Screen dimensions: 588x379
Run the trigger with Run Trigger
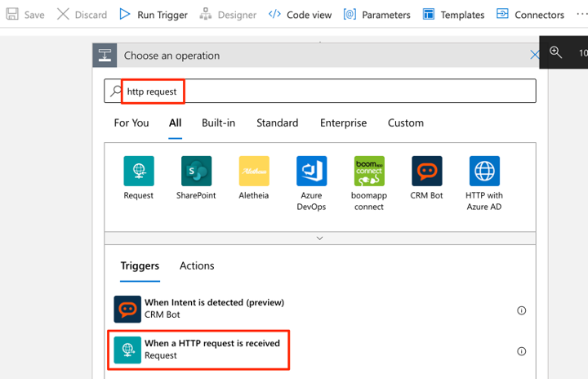coord(154,15)
